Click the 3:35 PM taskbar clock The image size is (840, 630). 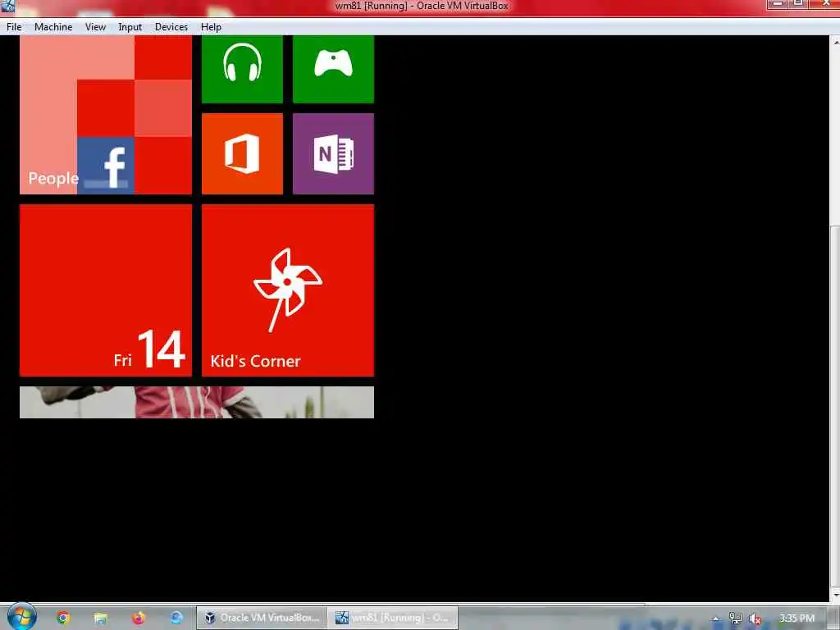[797, 619]
